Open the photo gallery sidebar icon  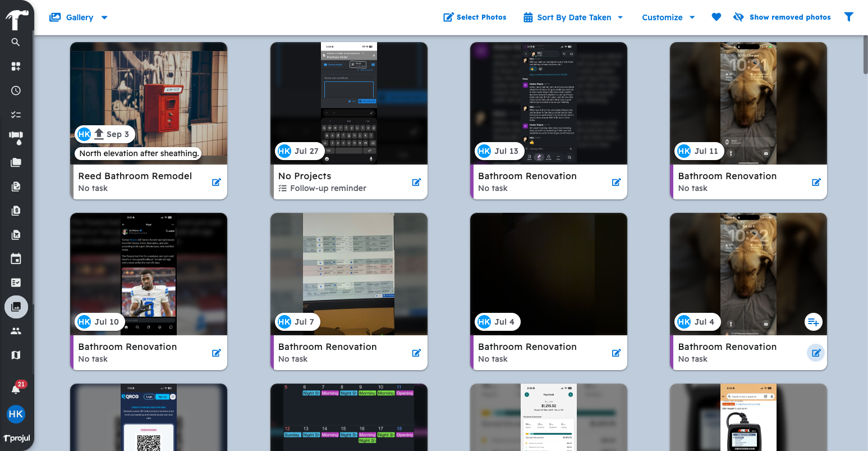pyautogui.click(x=16, y=307)
